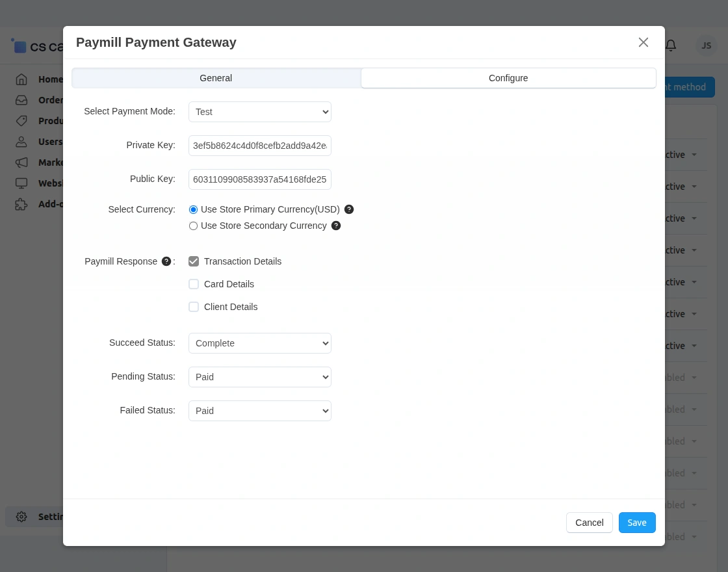Show help for Primary Currency option

click(x=349, y=209)
